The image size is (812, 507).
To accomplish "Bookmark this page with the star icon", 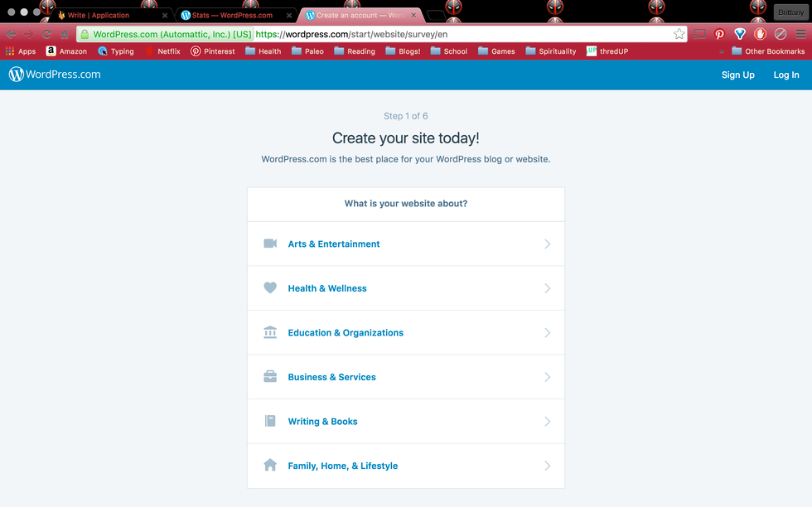I will point(679,34).
